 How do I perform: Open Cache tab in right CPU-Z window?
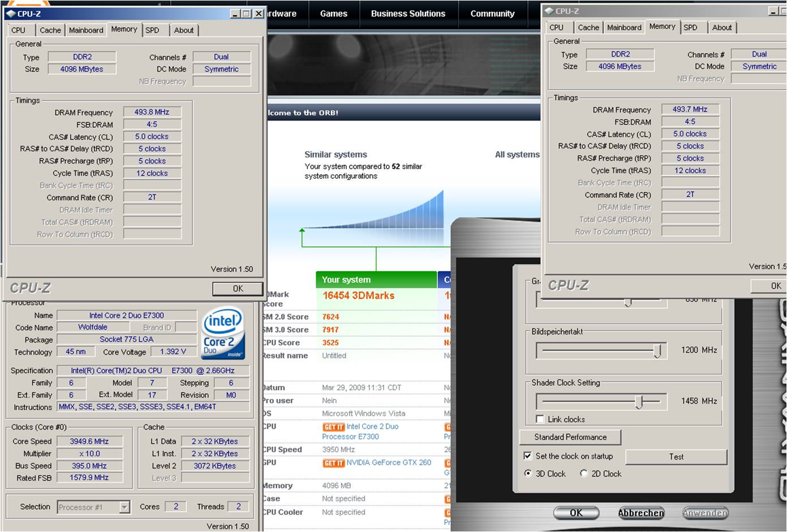588,28
